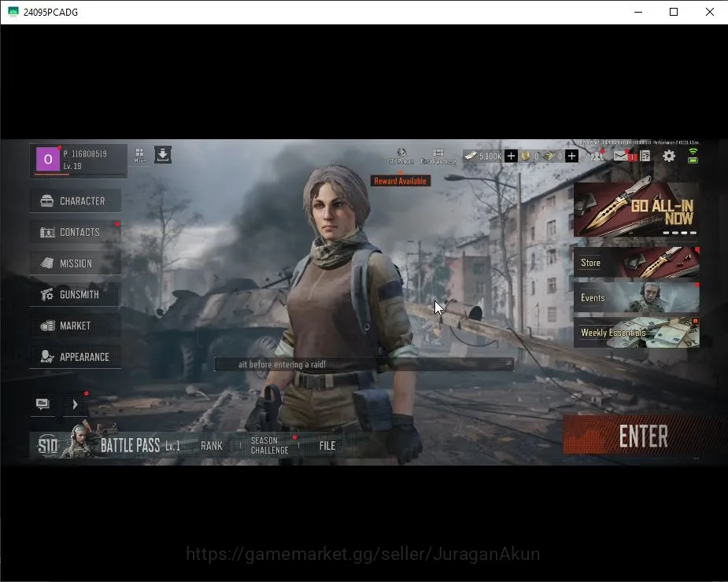Image resolution: width=728 pixels, height=582 pixels.
Task: Open the Store panel
Action: pos(637,263)
